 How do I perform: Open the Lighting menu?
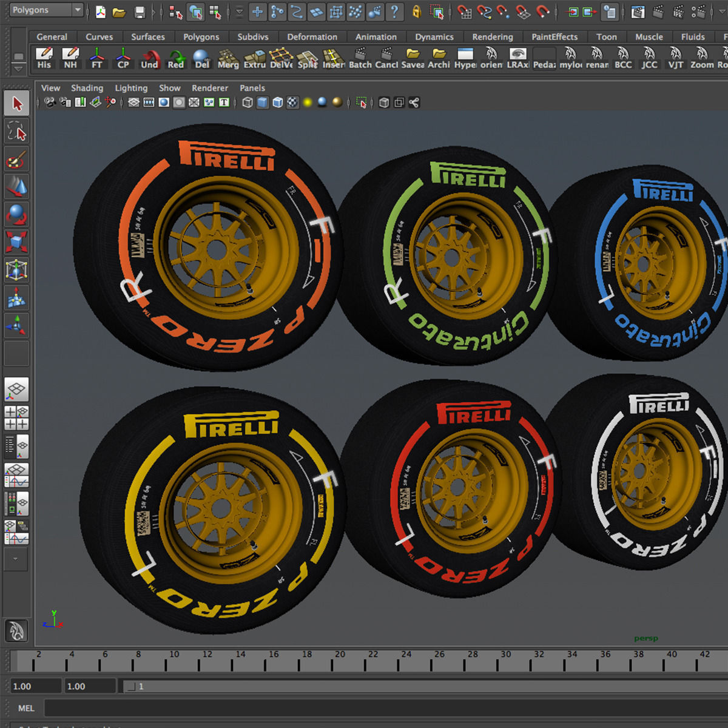(x=131, y=88)
